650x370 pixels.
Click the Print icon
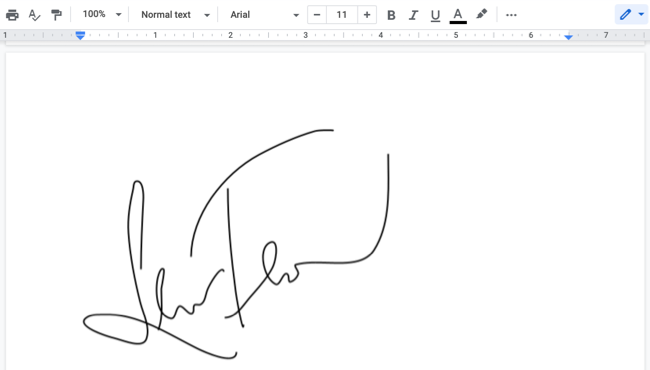tap(12, 15)
